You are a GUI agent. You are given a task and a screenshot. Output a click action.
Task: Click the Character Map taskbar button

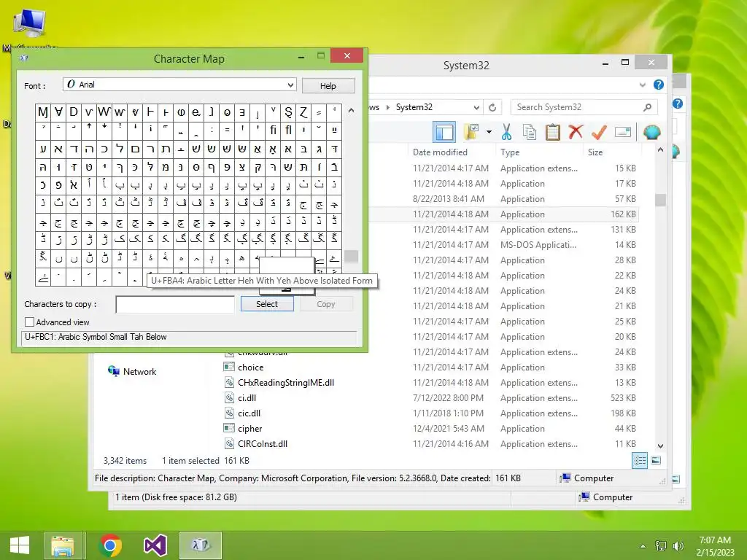click(x=201, y=545)
